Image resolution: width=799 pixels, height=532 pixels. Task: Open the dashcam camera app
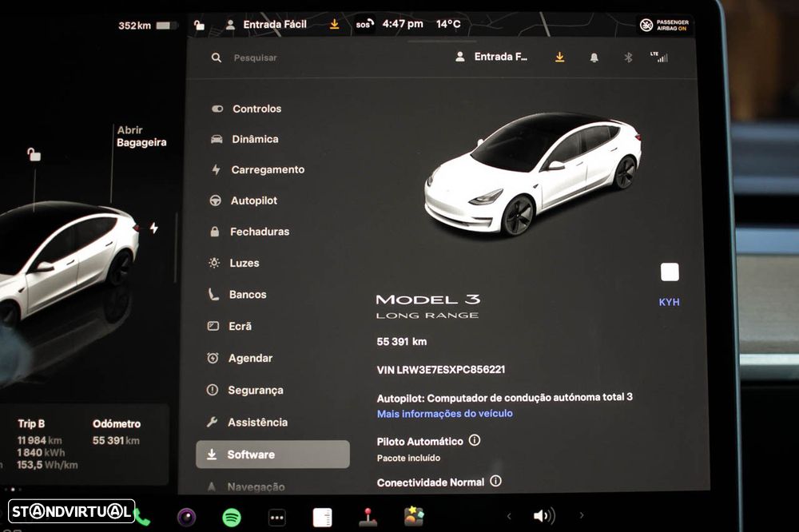tap(186, 518)
